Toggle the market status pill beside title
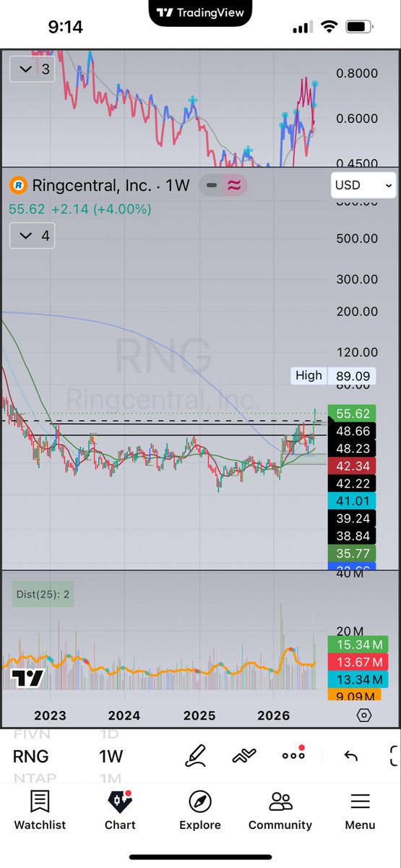This screenshot has width=401, height=868. click(222, 185)
